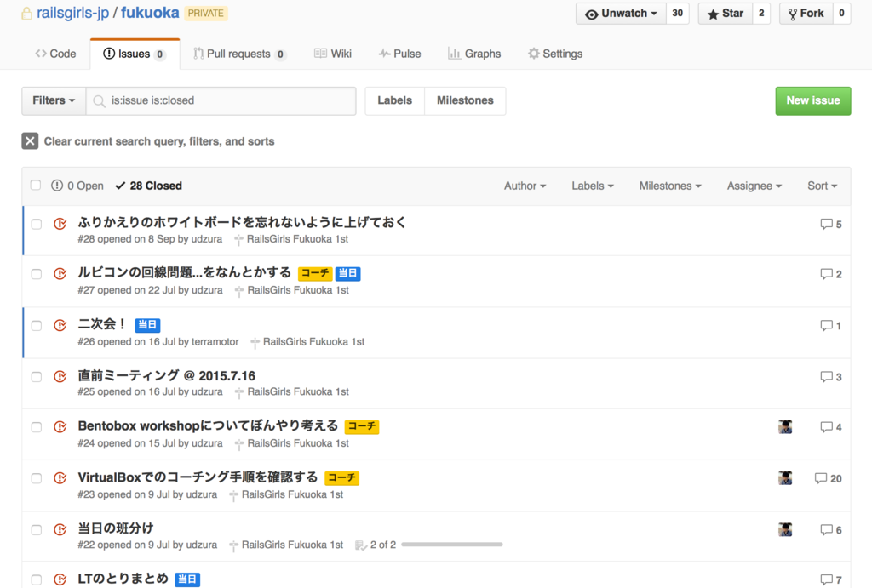Screen dimensions: 872x588
Task: Click closed issue icon for issue #25
Action: click(x=60, y=377)
